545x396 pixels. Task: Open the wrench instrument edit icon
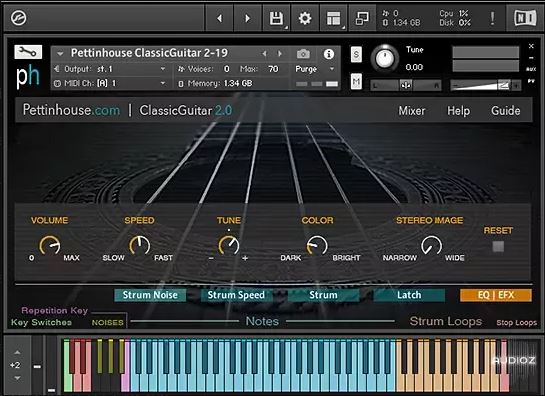28,52
